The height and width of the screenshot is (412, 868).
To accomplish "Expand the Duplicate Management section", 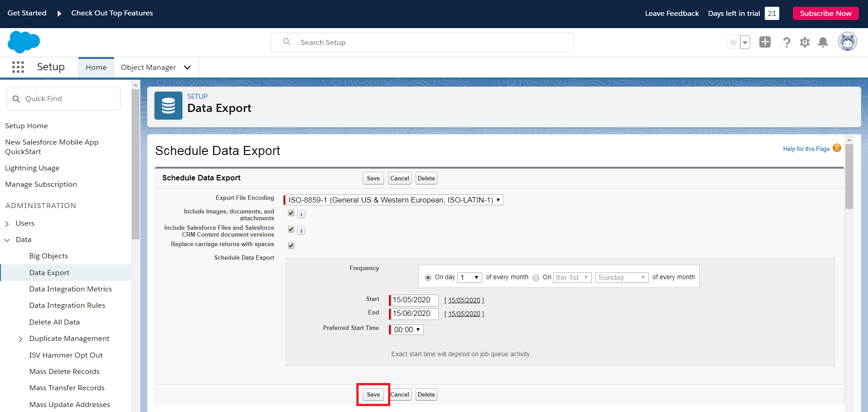I will coord(20,339).
